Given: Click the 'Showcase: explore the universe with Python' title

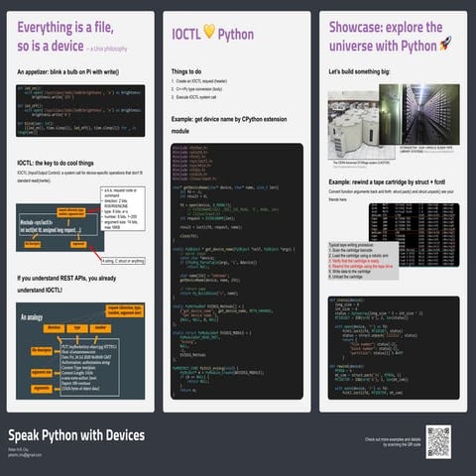Looking at the screenshot, I should pos(390,37).
